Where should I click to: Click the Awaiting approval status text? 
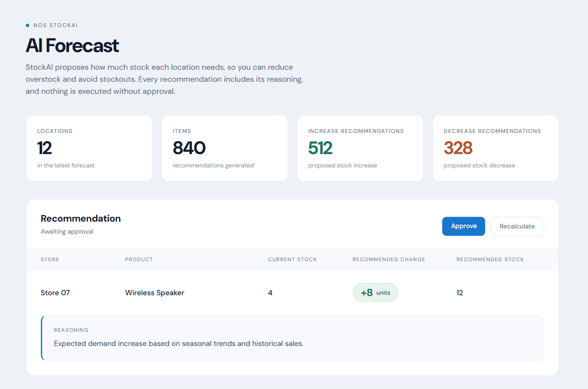point(67,231)
